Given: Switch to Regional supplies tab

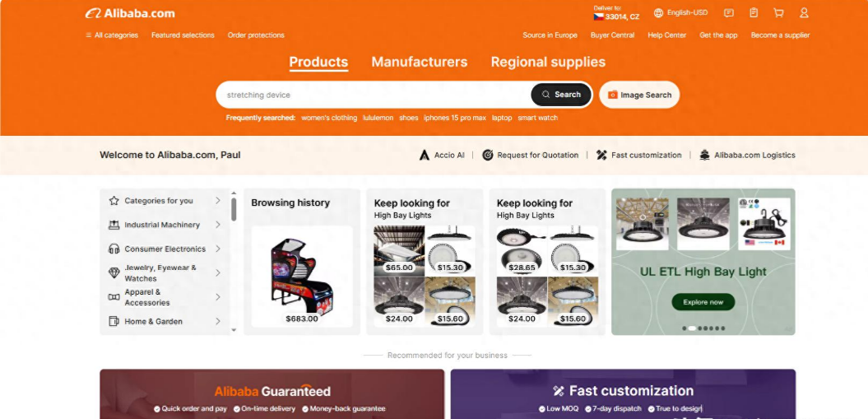Looking at the screenshot, I should [x=548, y=62].
